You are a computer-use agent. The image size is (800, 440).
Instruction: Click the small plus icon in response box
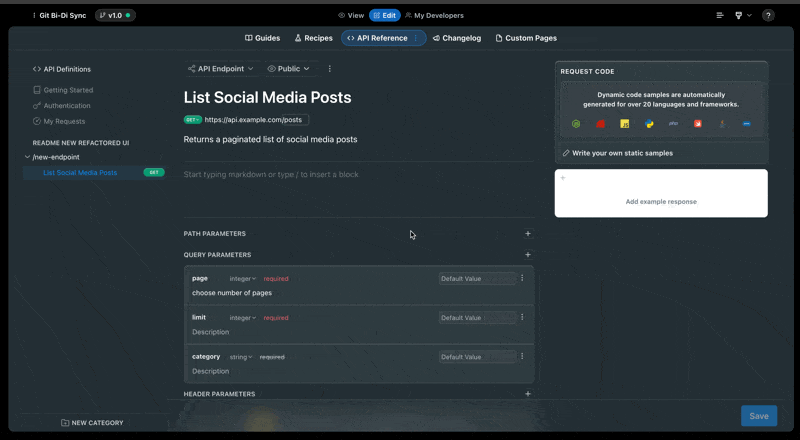tap(563, 178)
